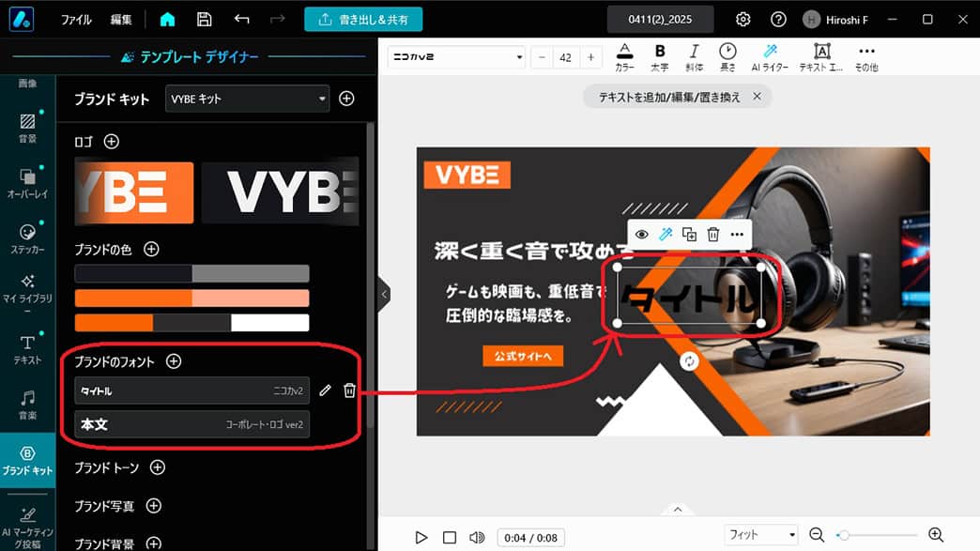Select the AIライター toolbar icon
The width and height of the screenshot is (980, 551).
pyautogui.click(x=772, y=56)
